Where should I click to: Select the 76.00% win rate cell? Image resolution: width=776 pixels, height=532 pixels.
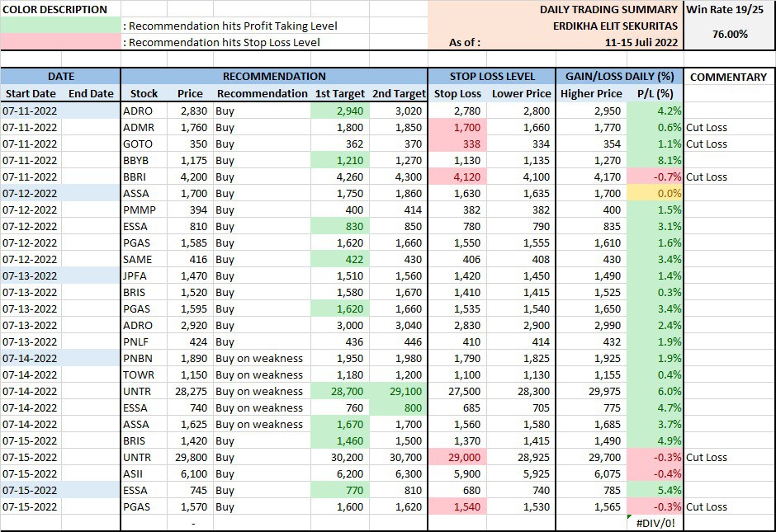click(729, 34)
